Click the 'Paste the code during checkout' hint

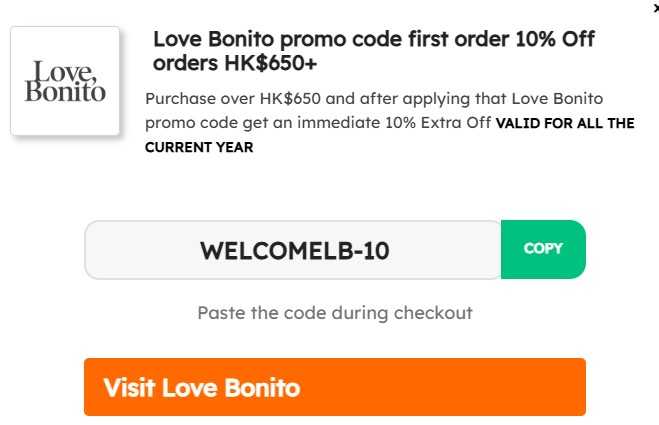pyautogui.click(x=334, y=312)
